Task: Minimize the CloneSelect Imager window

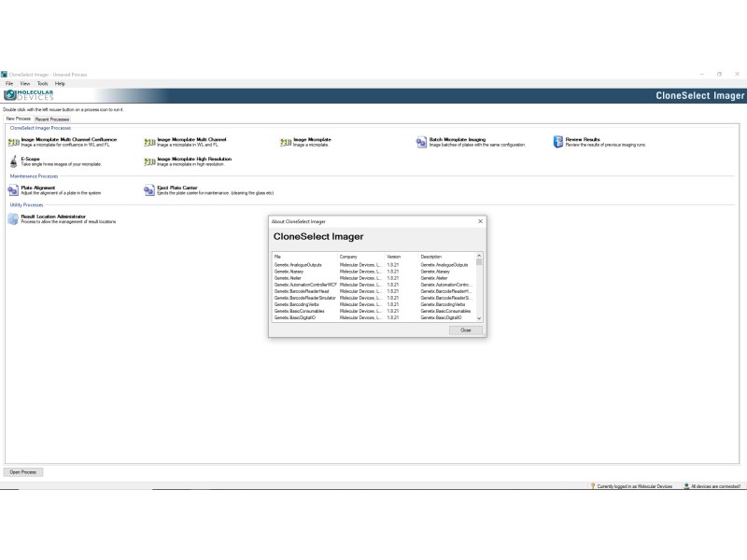Action: (702, 75)
